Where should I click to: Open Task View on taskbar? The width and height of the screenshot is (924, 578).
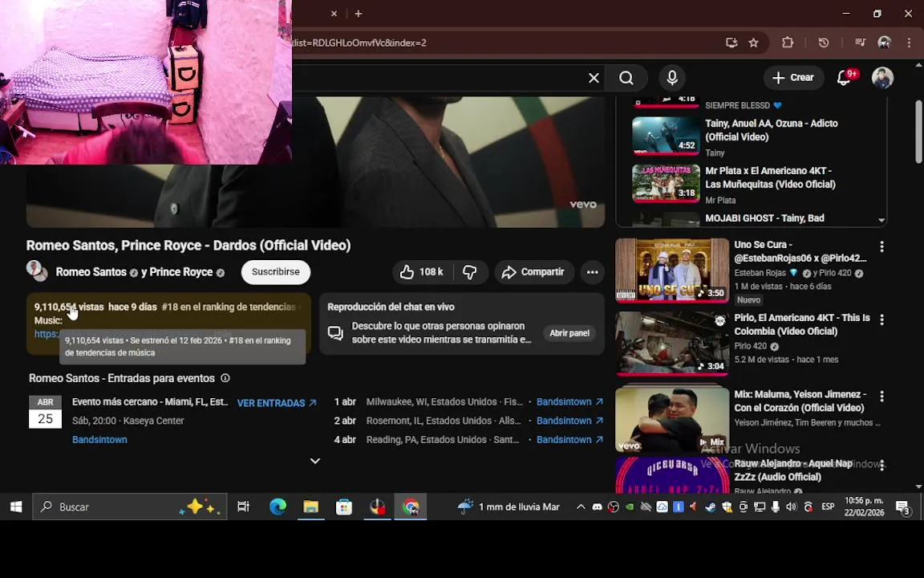point(243,507)
